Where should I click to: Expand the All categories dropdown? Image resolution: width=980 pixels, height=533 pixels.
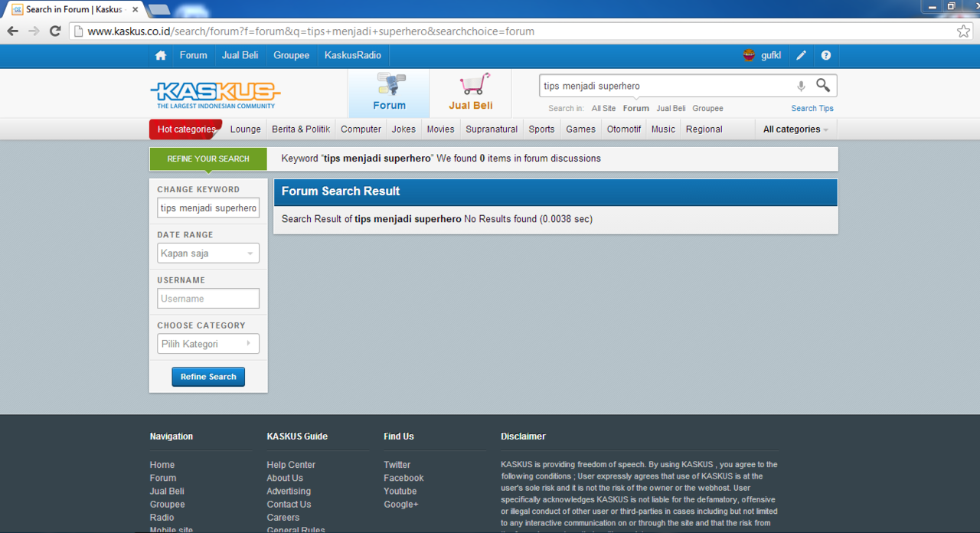click(795, 129)
